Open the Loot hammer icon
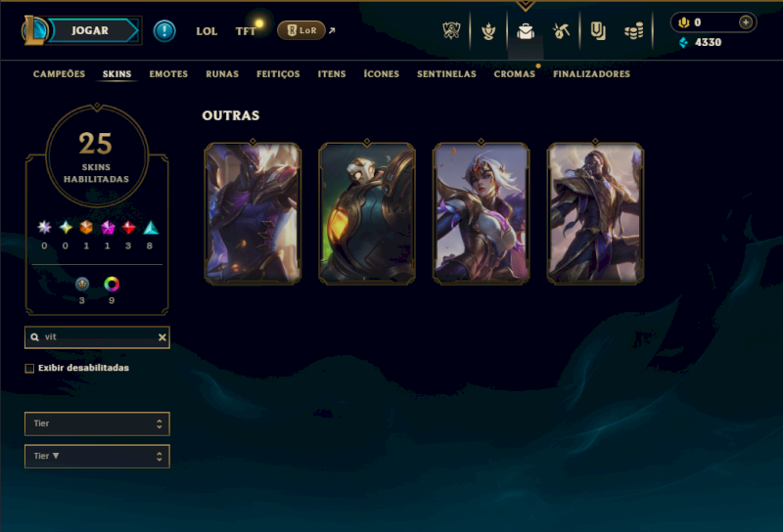The height and width of the screenshot is (532, 783). [561, 31]
